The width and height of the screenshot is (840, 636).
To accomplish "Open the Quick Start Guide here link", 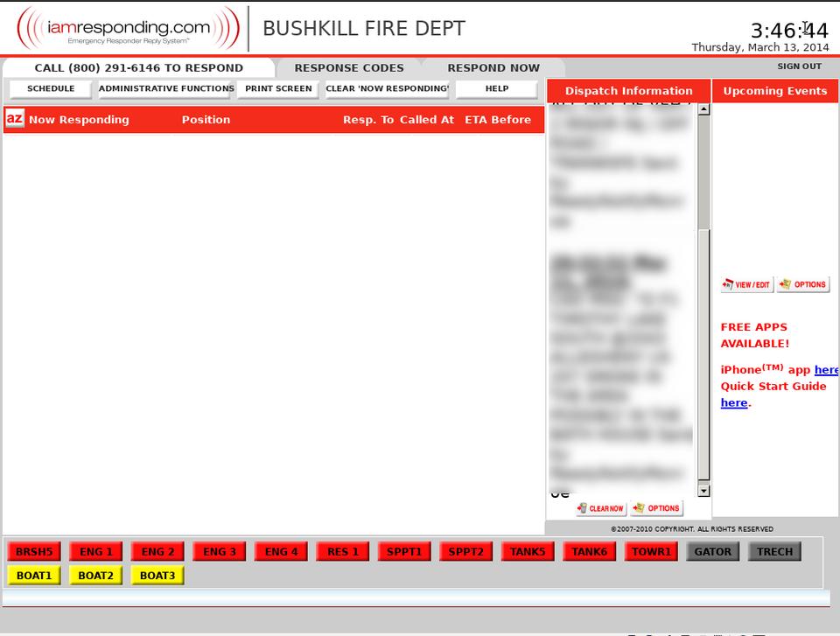I will 733,402.
